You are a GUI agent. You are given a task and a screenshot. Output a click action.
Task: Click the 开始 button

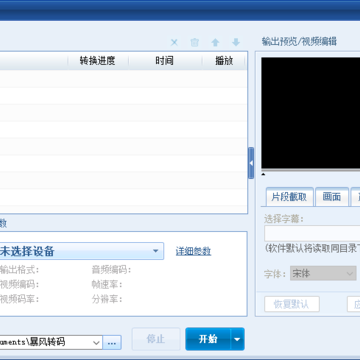click(208, 339)
